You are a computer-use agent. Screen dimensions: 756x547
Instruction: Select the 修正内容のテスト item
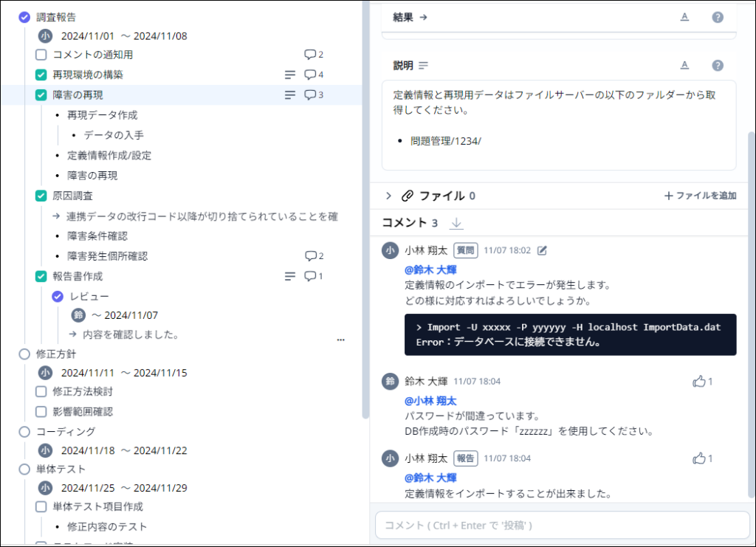pyautogui.click(x=107, y=527)
